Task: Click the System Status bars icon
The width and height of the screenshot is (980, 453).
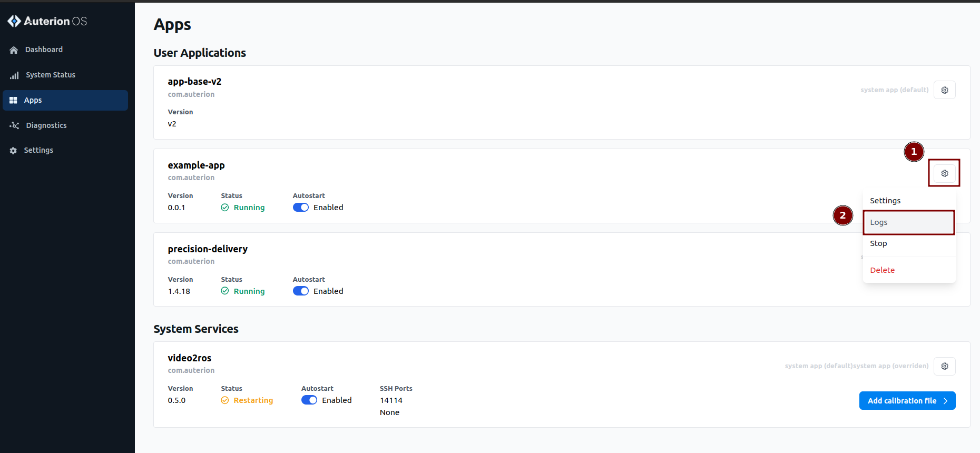Action: point(14,75)
